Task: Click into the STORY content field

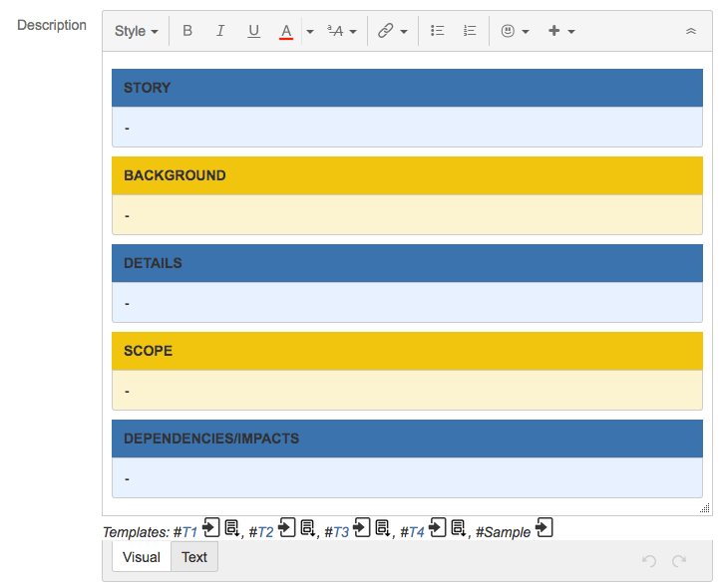Action: pyautogui.click(x=407, y=128)
